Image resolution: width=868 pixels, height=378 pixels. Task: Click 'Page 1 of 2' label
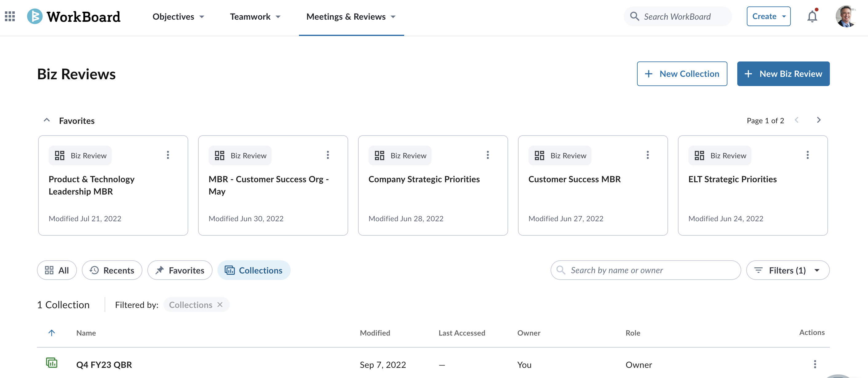765,120
